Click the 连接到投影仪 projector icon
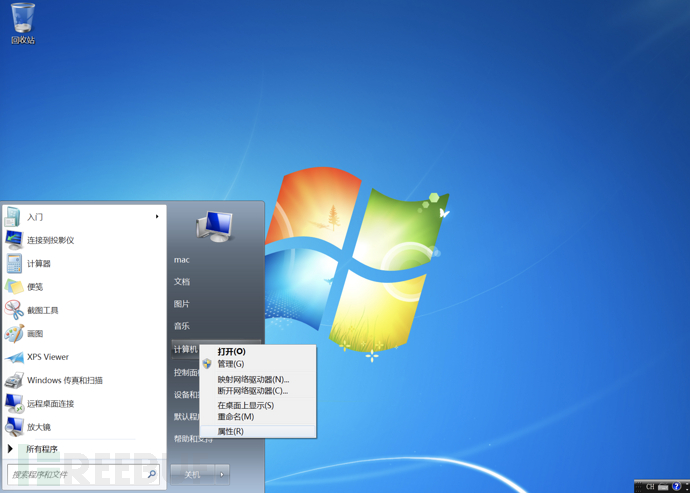This screenshot has width=690, height=493. click(14, 240)
